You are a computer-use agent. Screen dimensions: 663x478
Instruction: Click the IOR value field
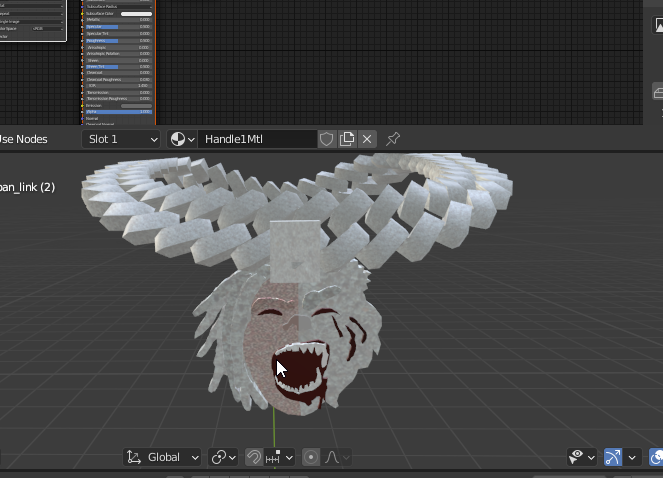point(118,86)
